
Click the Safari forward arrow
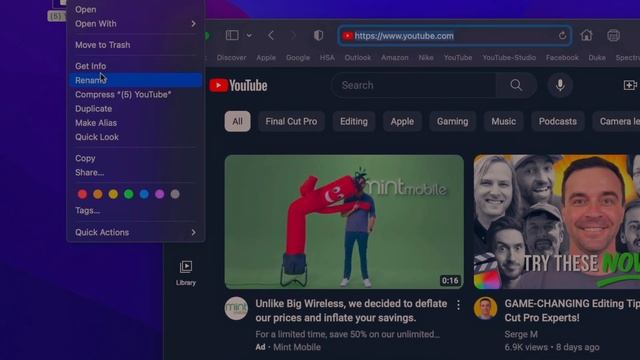coord(293,36)
